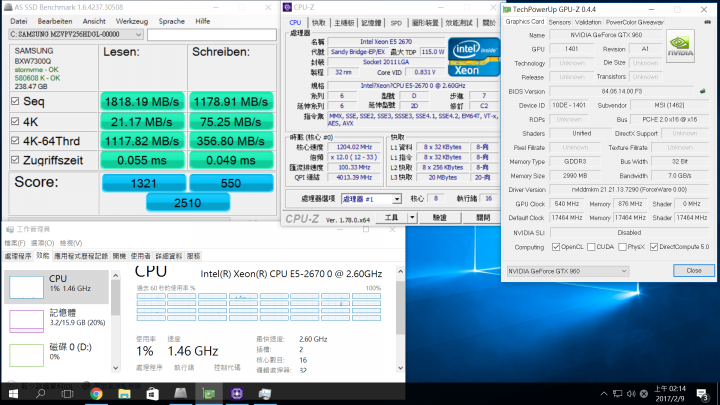720x405 pixels.
Task: Click GPU-Z screenshot camera icon
Action: pos(707,22)
